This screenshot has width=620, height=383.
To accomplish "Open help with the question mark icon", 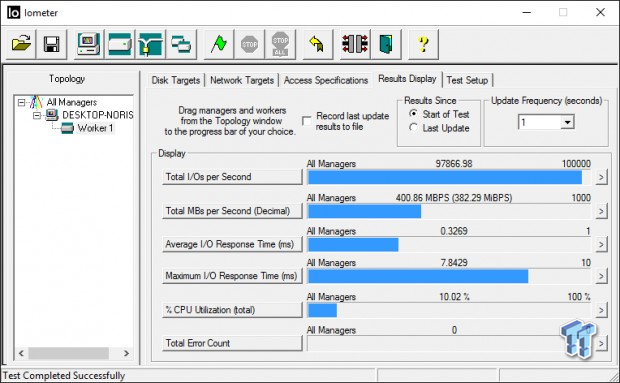I will [x=423, y=44].
